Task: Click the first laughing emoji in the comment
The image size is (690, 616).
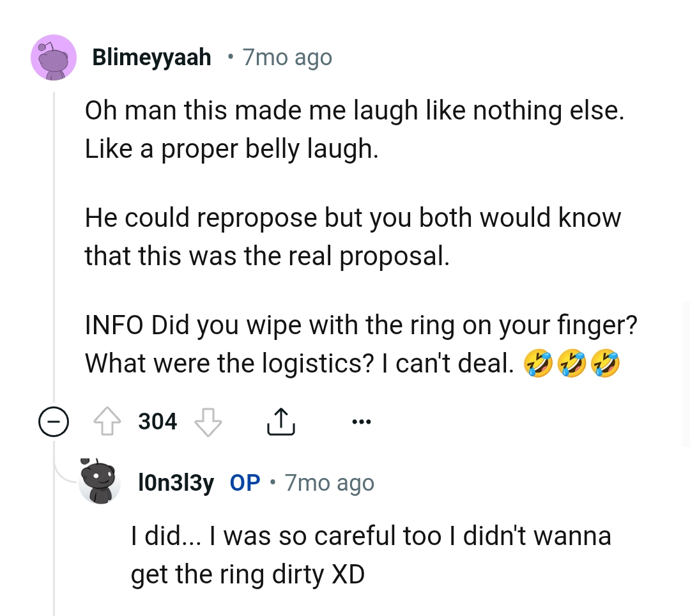Action: click(x=538, y=362)
